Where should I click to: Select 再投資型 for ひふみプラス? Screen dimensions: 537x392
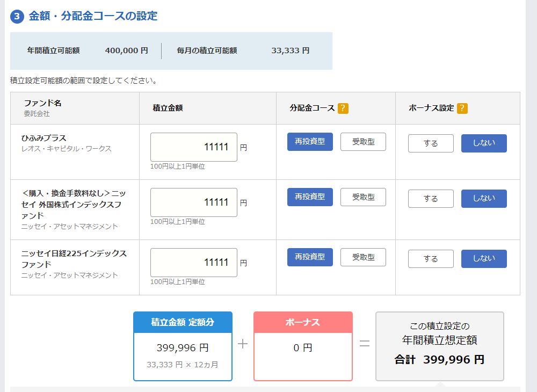point(310,142)
